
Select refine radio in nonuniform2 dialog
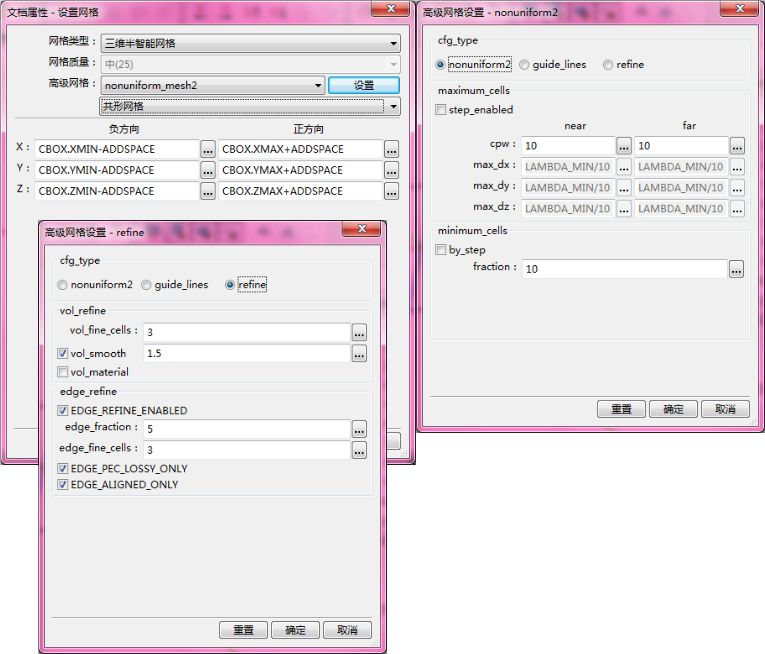point(608,65)
